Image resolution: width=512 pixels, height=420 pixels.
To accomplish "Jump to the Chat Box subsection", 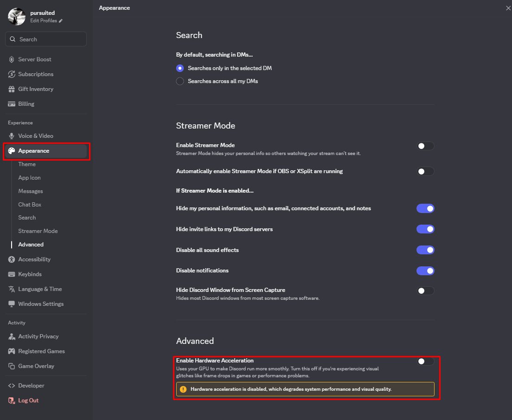I will click(x=30, y=204).
